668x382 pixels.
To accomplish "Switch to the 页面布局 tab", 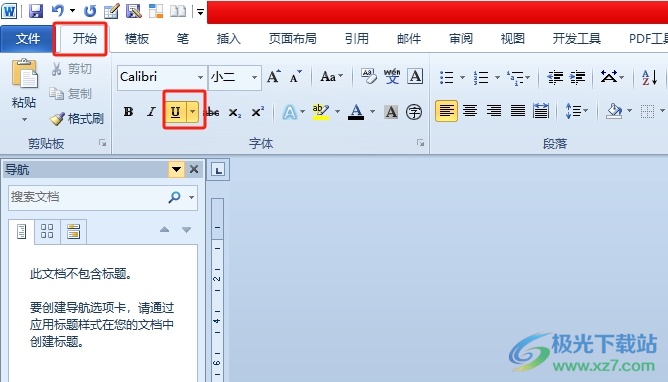I will [x=293, y=39].
